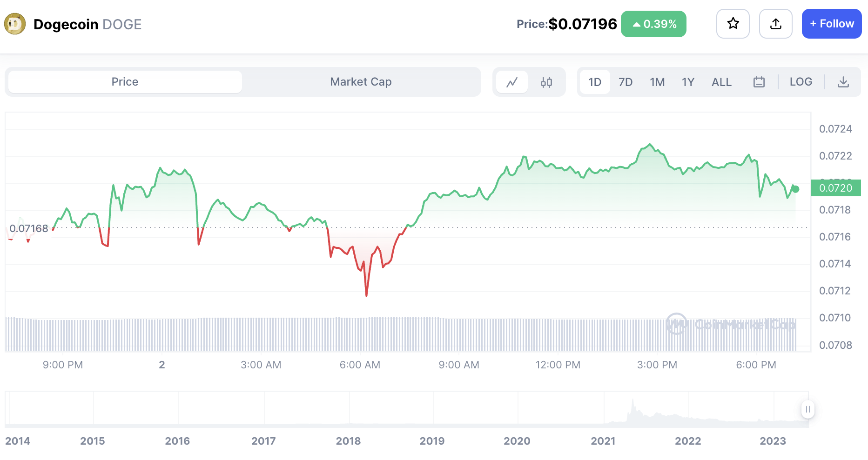
Task: Toggle the LOG scale option
Action: tap(801, 82)
